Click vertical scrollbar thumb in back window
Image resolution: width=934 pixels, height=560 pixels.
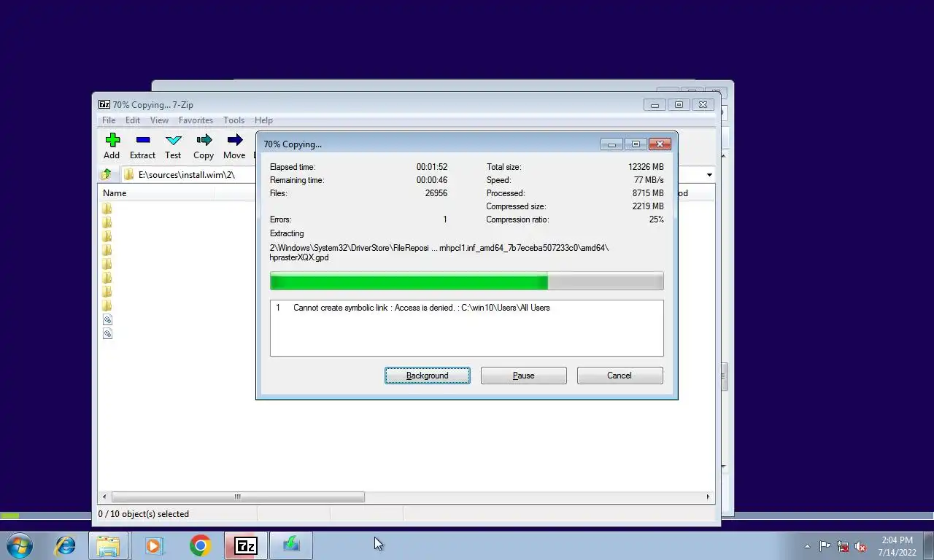724,376
